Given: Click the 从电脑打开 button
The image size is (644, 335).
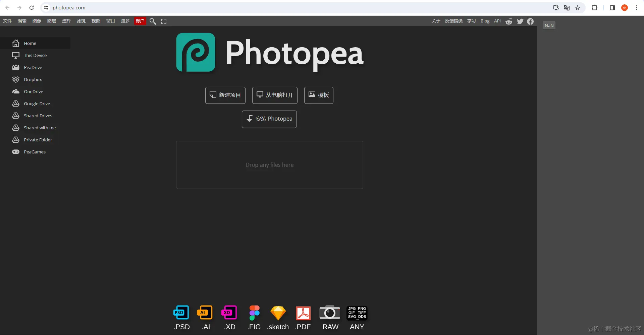Looking at the screenshot, I should [x=275, y=95].
